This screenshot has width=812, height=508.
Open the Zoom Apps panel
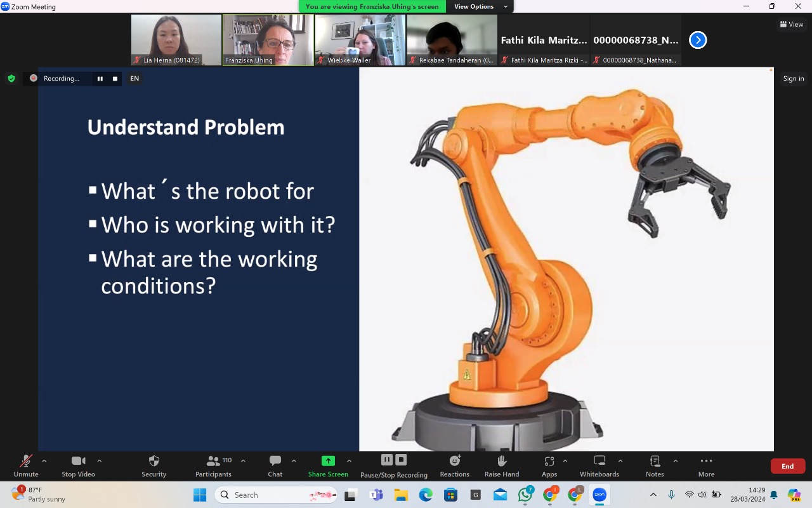[x=549, y=465]
